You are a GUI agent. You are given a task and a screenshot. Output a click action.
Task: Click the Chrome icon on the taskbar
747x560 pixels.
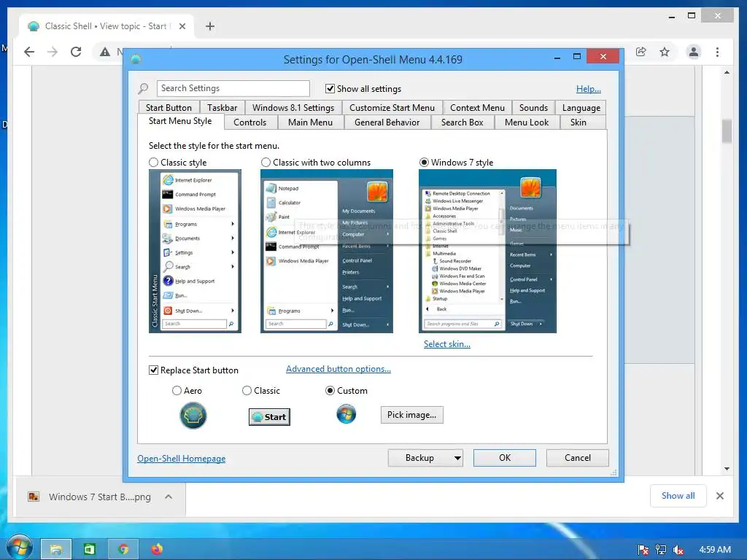pos(123,550)
